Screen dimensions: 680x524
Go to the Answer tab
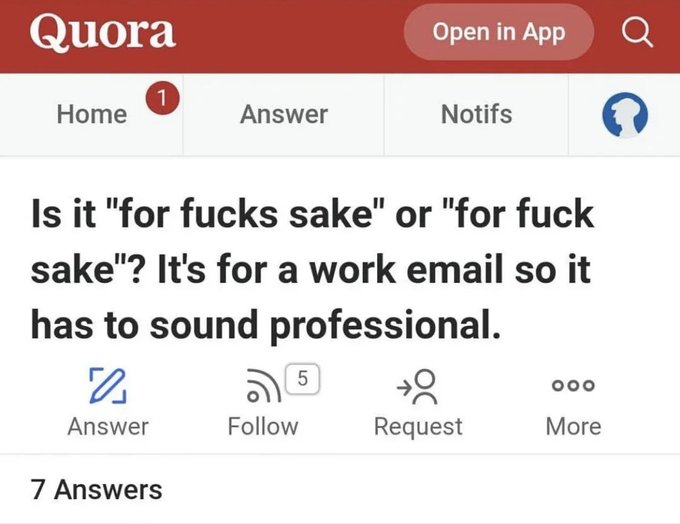(x=284, y=115)
